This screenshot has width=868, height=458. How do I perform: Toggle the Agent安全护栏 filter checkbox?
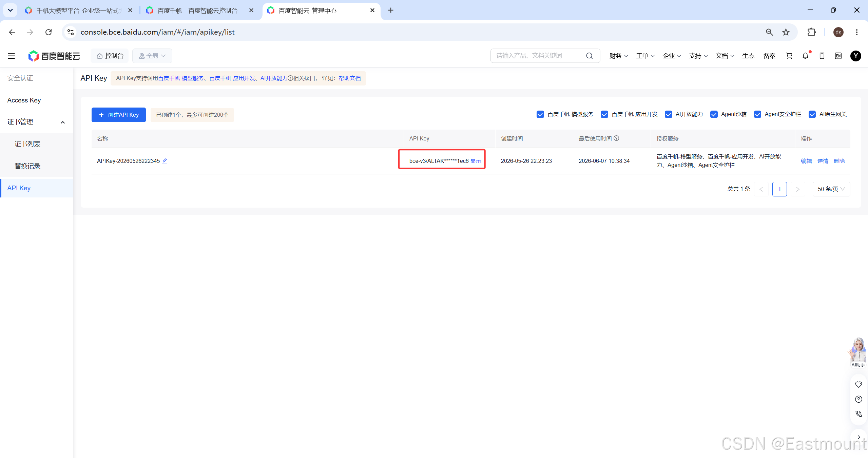757,114
